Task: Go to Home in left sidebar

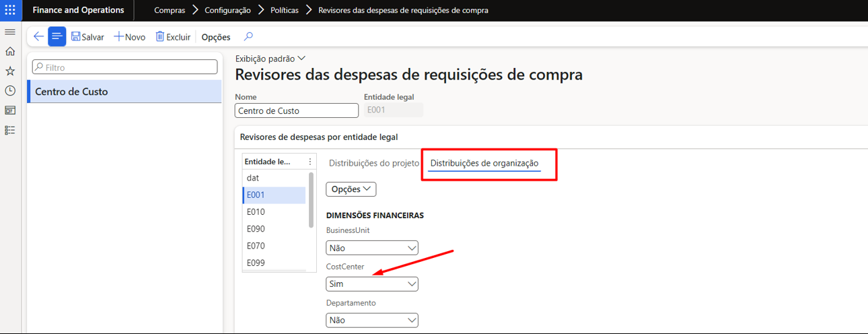Action: pyautogui.click(x=10, y=51)
